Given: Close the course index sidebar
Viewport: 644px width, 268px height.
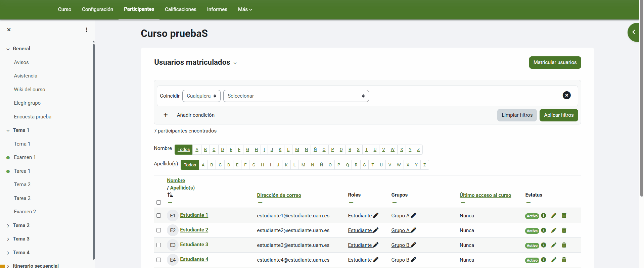Looking at the screenshot, I should 9,30.
